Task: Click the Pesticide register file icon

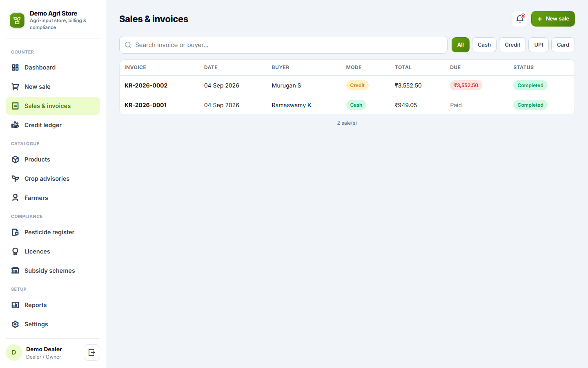Action: coord(16,232)
